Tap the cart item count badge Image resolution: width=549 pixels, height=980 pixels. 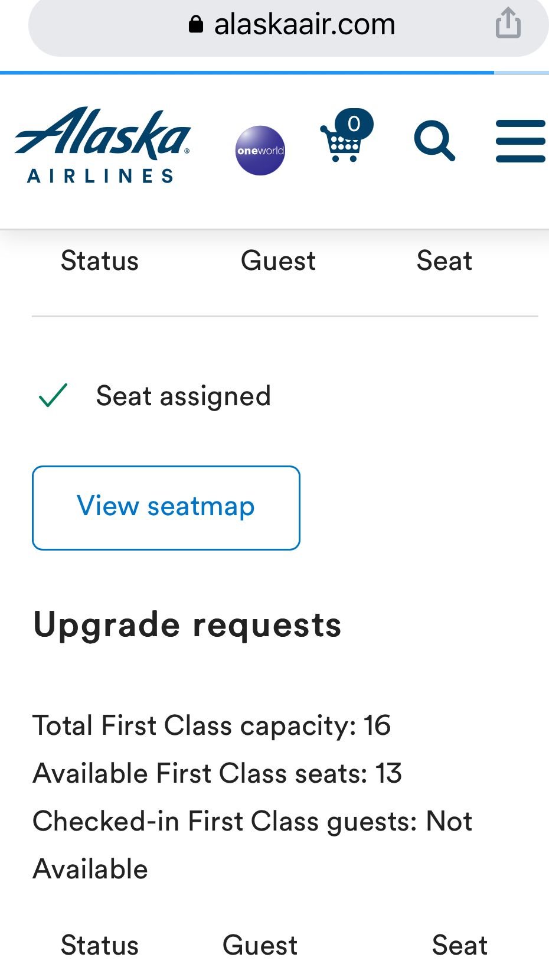point(354,123)
